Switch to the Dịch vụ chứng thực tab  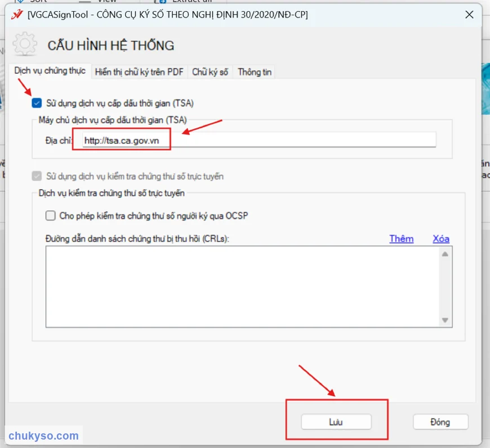(x=50, y=71)
